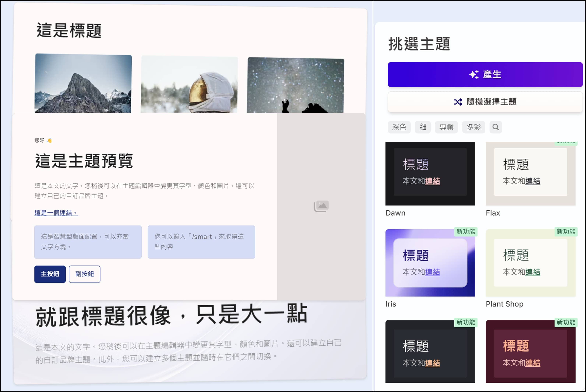Select the Iris gradient theme
Viewport: 586px width, 392px height.
430,263
